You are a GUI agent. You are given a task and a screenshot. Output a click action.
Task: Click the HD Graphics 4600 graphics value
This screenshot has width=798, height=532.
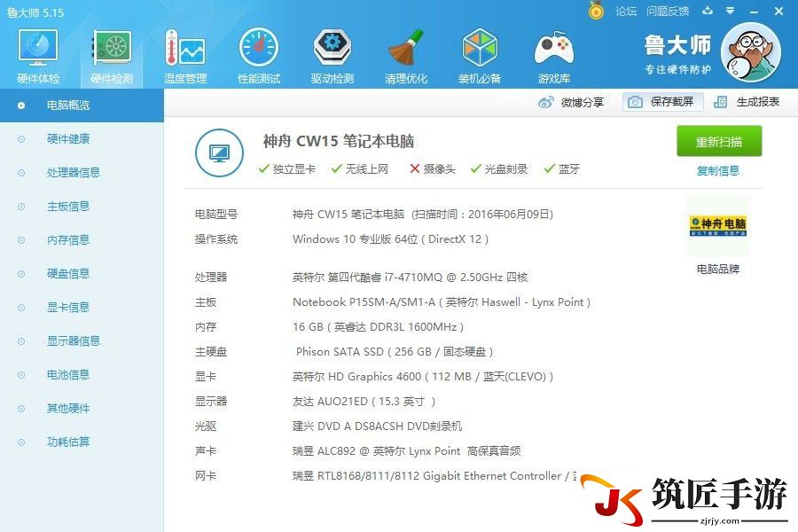click(422, 377)
